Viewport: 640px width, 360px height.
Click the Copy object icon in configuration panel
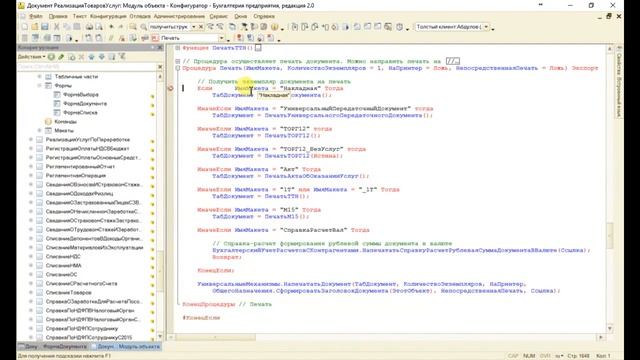click(x=72, y=57)
